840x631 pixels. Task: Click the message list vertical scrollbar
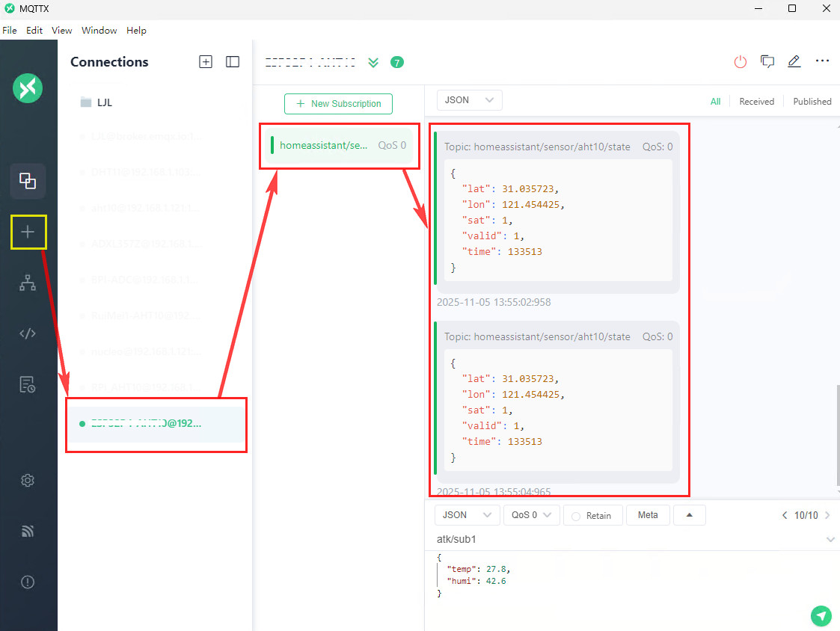pyautogui.click(x=837, y=435)
